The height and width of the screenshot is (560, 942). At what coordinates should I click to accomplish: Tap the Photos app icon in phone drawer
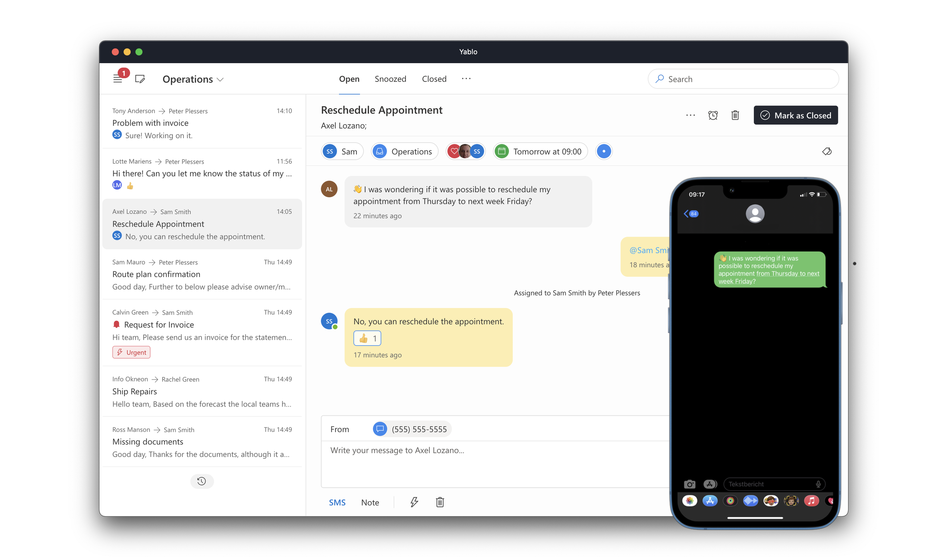690,501
